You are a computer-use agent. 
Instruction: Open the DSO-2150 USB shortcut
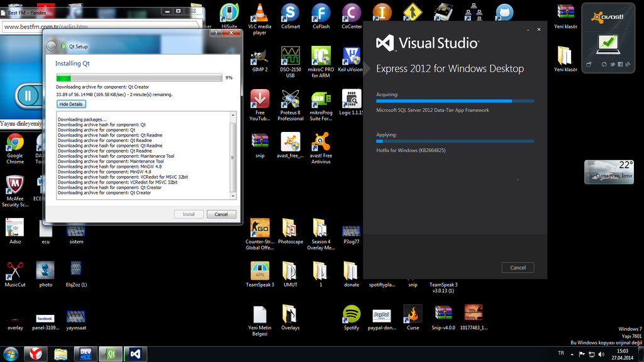coord(291,62)
